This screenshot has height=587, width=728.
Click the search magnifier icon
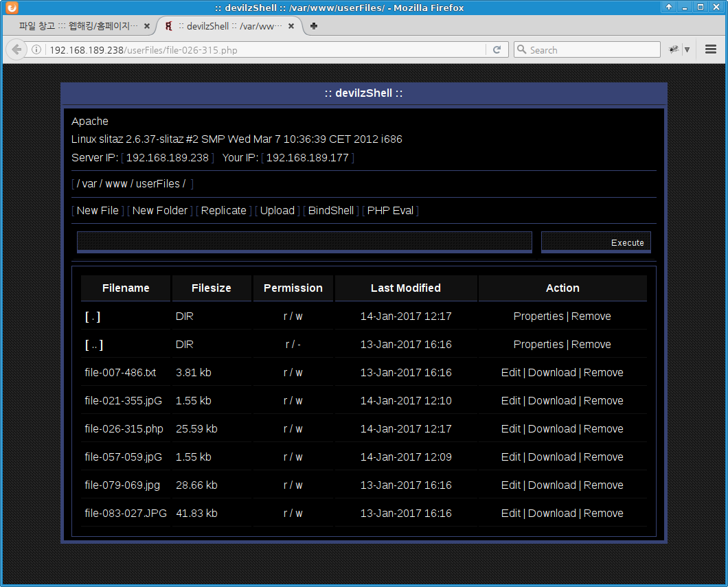[x=522, y=49]
